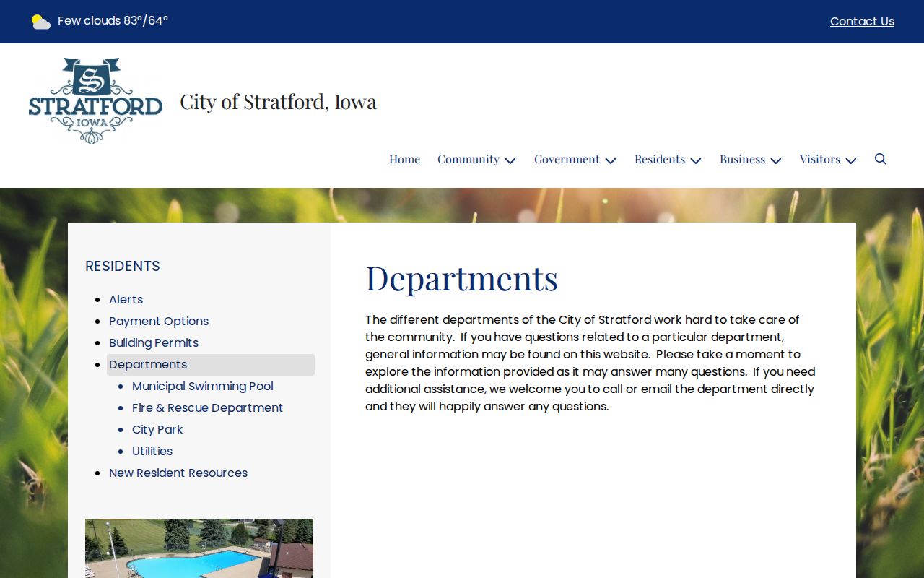924x578 pixels.
Task: Click the search magnifier icon
Action: tap(881, 159)
